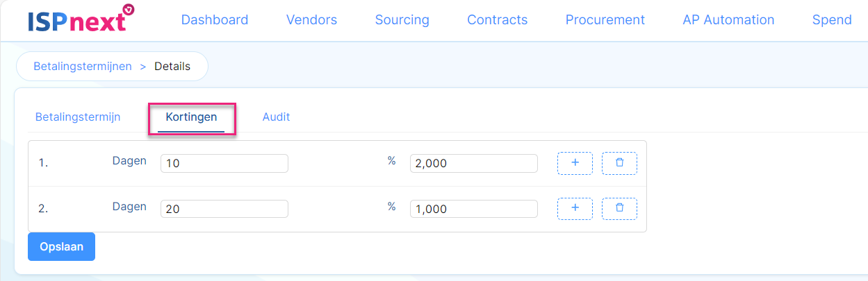Delete discount row 1 with trash icon
This screenshot has height=281, width=868.
(619, 163)
